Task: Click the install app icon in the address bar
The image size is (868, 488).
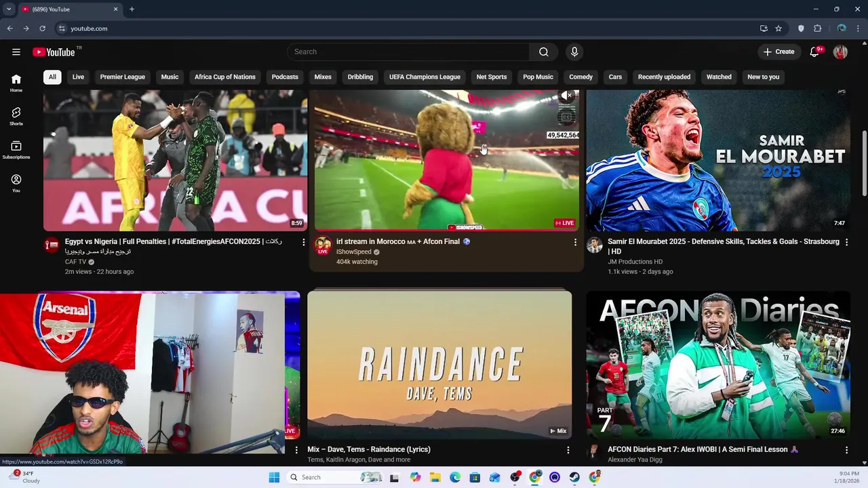Action: [x=764, y=28]
